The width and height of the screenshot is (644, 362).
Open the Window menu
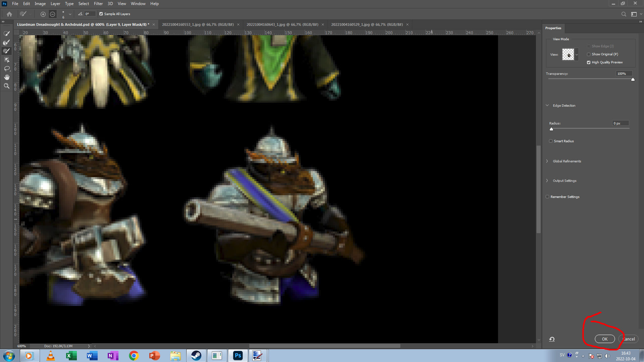[x=138, y=4]
